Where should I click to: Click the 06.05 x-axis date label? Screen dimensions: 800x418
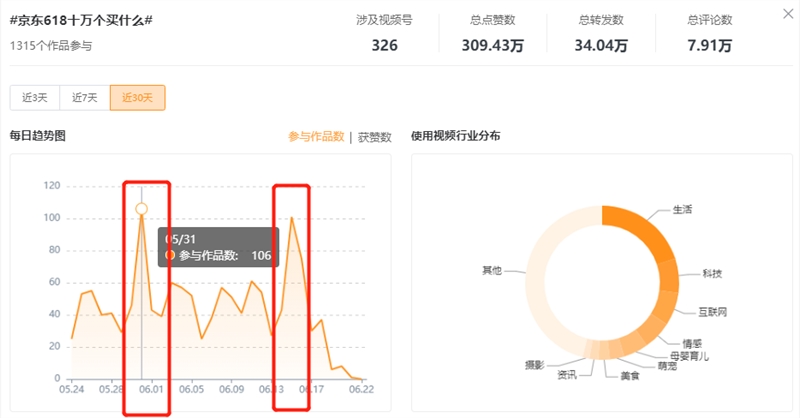click(x=191, y=389)
